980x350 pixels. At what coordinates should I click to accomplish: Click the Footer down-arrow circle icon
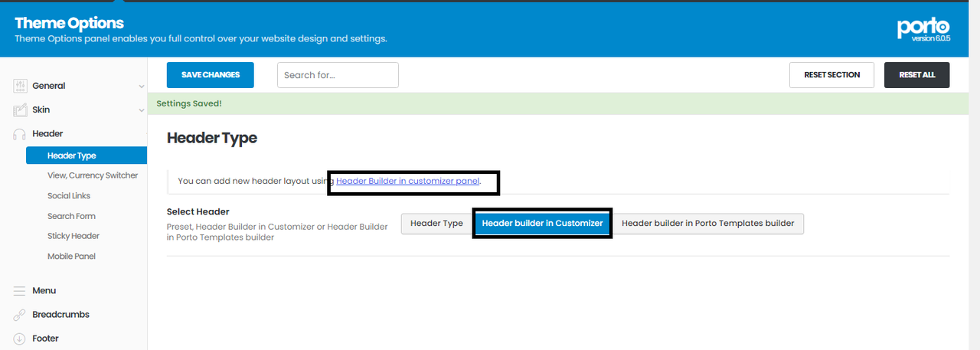pos(20,339)
